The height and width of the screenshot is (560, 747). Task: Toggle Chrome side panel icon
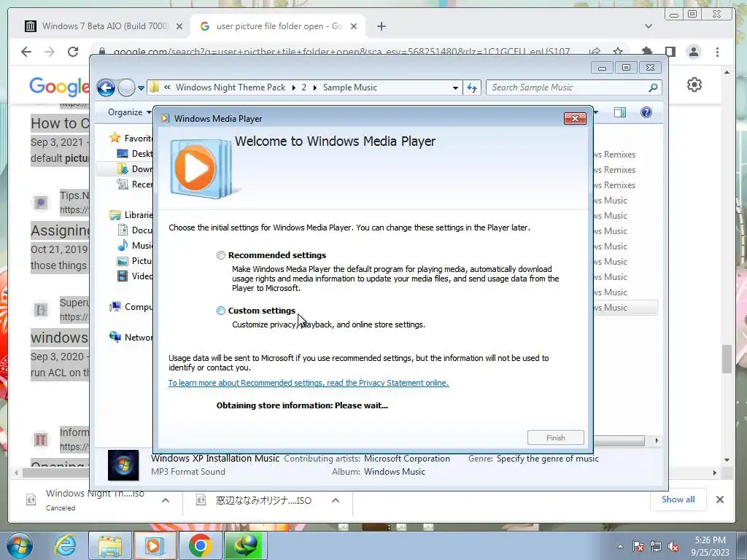pos(670,52)
